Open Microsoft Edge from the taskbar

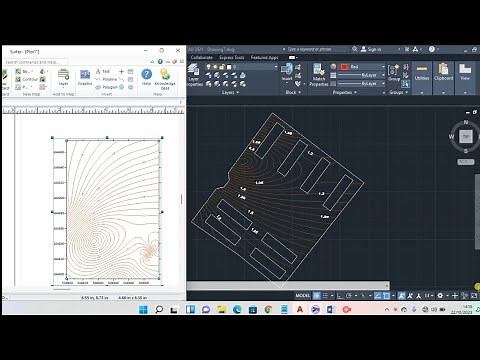tap(237, 309)
